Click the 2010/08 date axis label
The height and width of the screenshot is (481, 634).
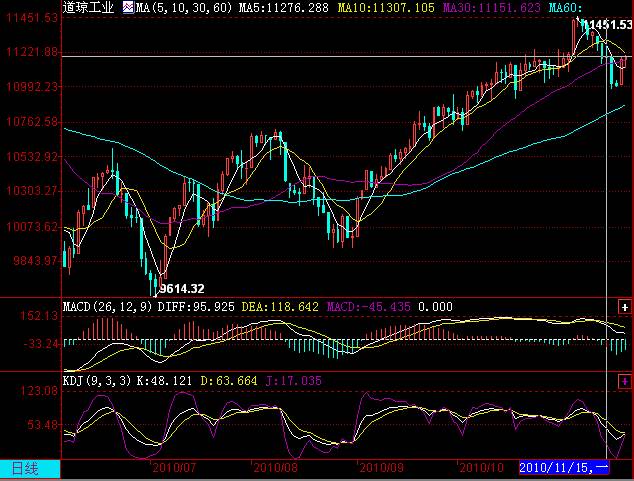pos(275,468)
